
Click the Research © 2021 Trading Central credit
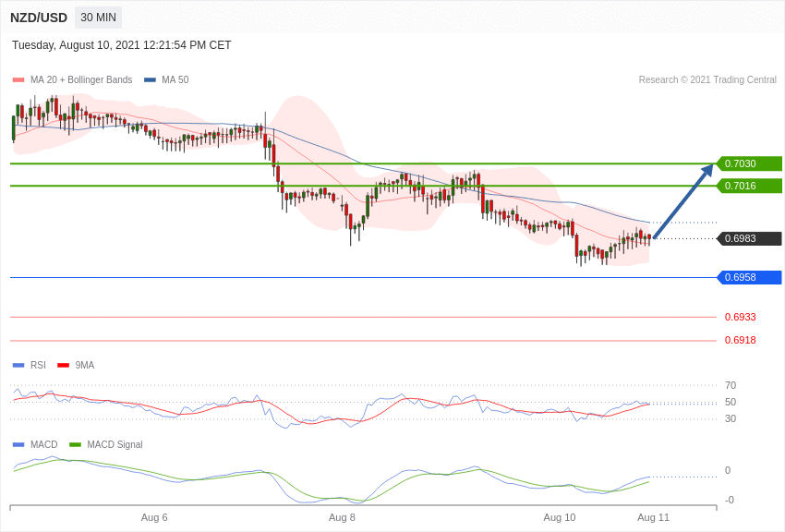(x=707, y=79)
